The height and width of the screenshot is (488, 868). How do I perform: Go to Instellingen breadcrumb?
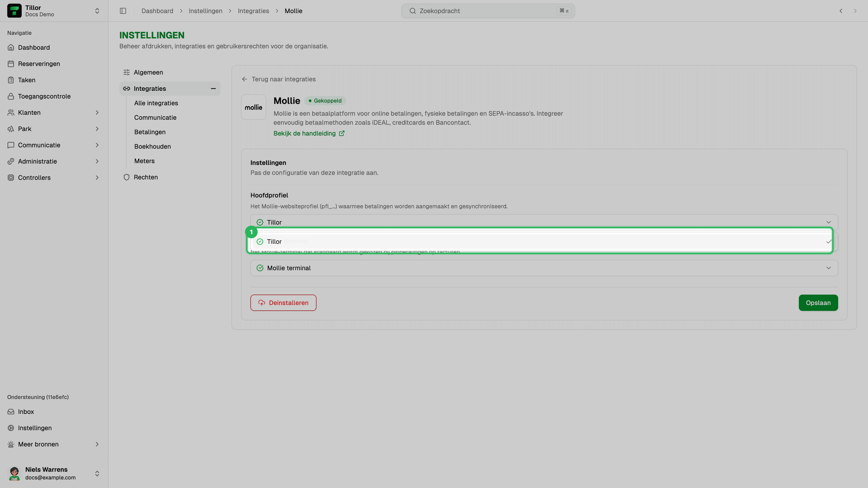pos(205,11)
